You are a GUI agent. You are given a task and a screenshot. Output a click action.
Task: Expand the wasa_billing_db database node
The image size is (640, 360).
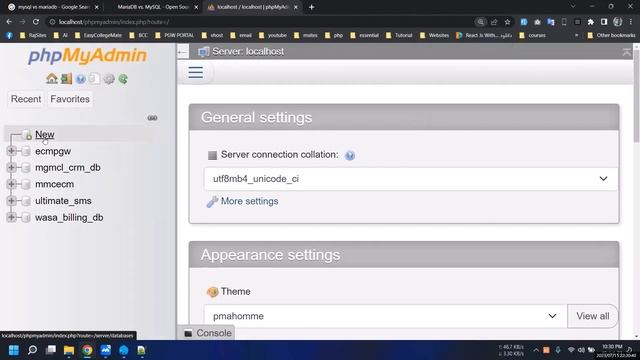11,218
